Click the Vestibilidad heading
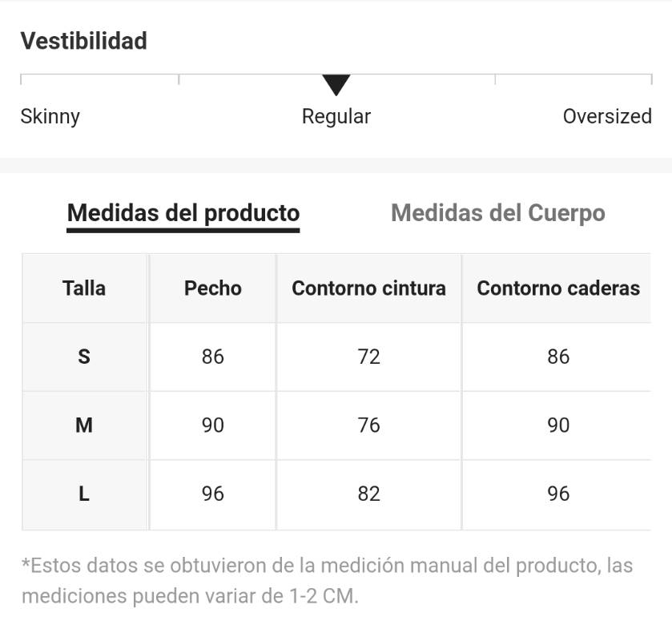 (x=84, y=41)
